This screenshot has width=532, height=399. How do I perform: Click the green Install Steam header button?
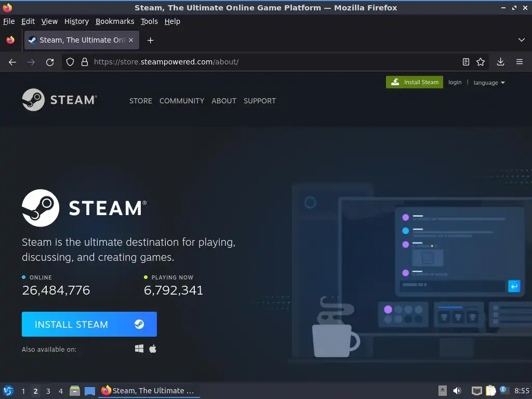click(x=414, y=82)
